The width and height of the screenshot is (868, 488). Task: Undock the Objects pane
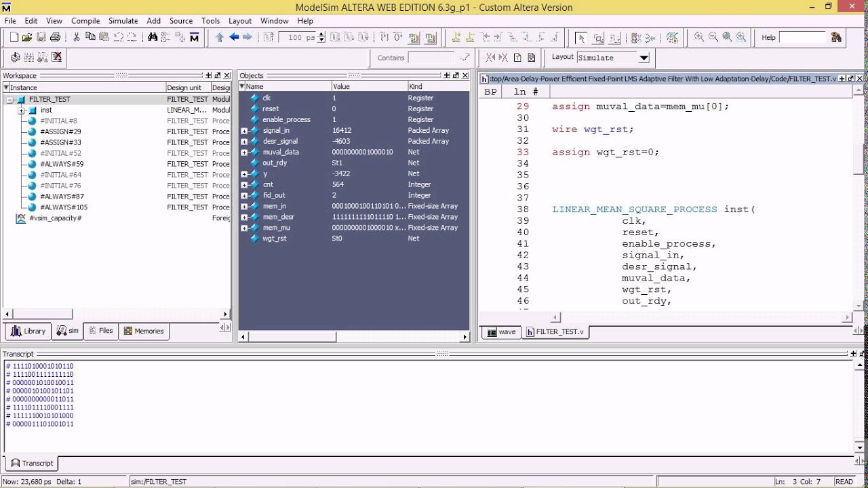[456, 75]
